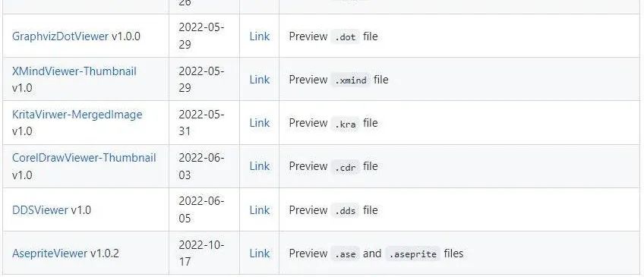Image resolution: width=644 pixels, height=277 pixels.
Task: Click Link in the XMindViewer row
Action: [x=260, y=80]
